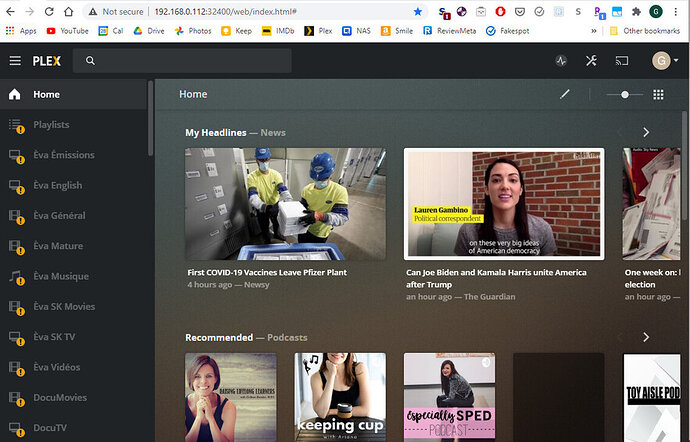The width and height of the screenshot is (690, 442).
Task: Open the Drive bookmark
Action: click(x=149, y=31)
